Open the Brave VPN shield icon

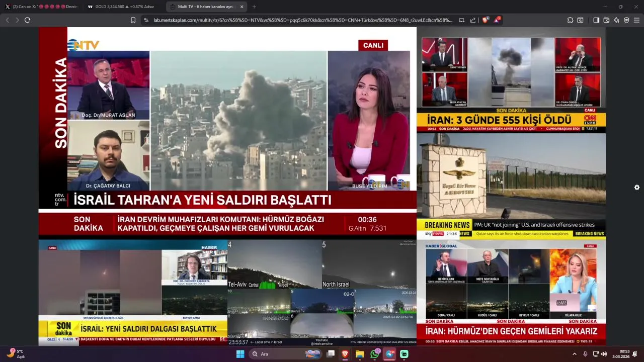tap(626, 20)
